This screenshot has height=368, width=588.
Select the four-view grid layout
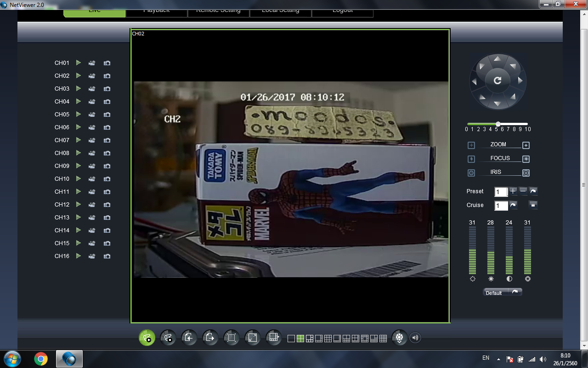coord(300,339)
